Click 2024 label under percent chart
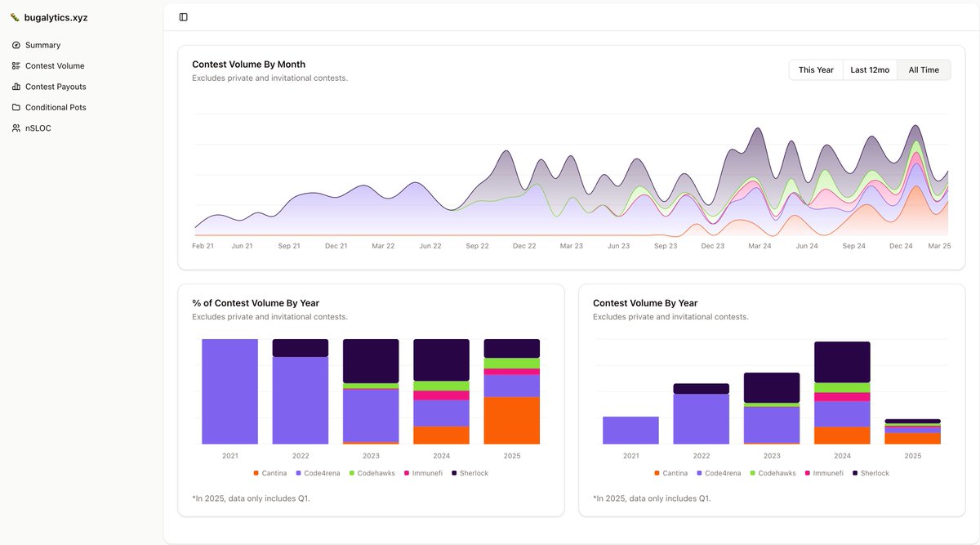Viewport: 980px width, 545px height. (441, 456)
